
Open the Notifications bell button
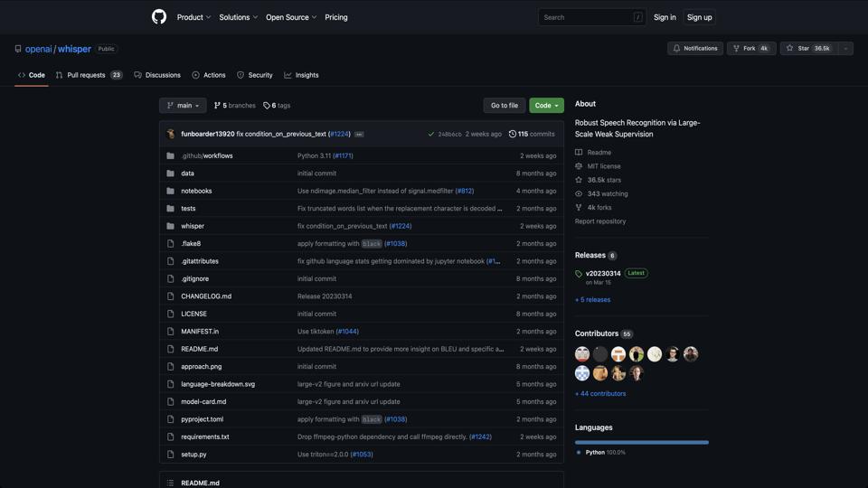pyautogui.click(x=694, y=49)
